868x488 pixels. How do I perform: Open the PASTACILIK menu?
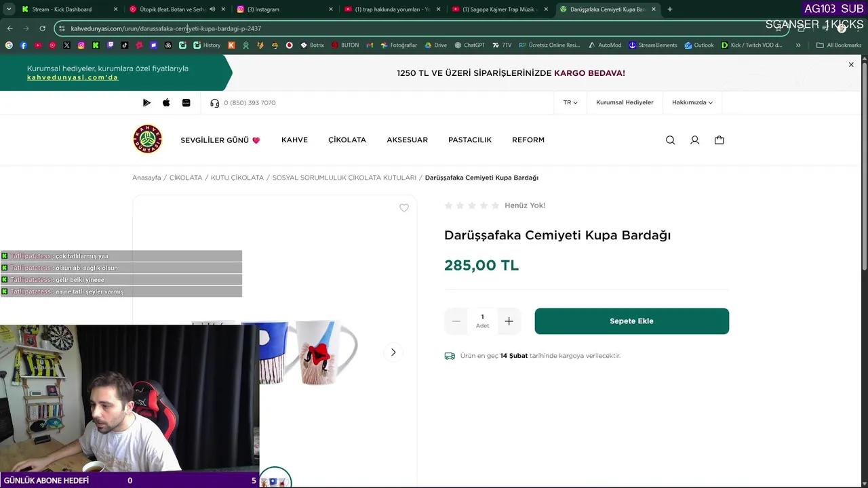point(470,140)
